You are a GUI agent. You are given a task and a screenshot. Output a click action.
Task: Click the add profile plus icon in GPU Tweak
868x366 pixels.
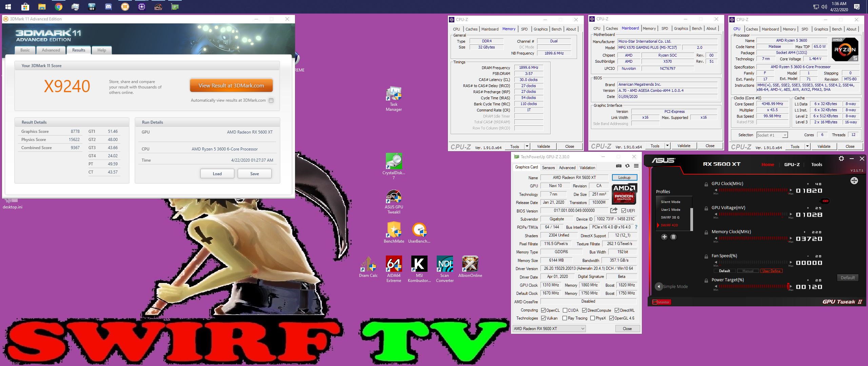664,237
